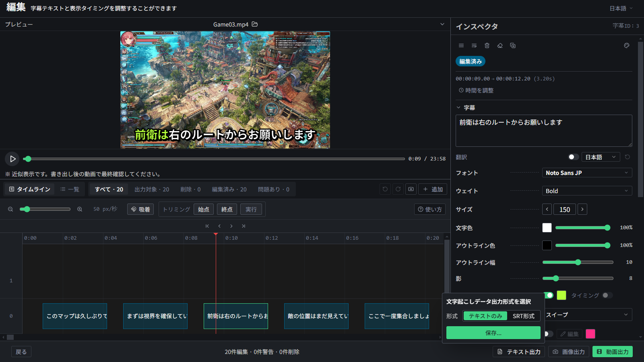Jump to last subtitle icon
Image resolution: width=644 pixels, height=362 pixels.
coord(244,226)
